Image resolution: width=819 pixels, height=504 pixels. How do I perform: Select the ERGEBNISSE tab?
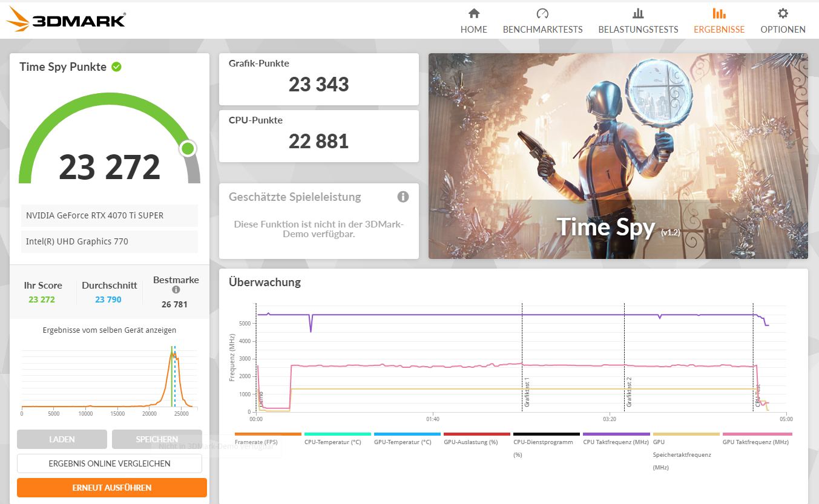719,21
